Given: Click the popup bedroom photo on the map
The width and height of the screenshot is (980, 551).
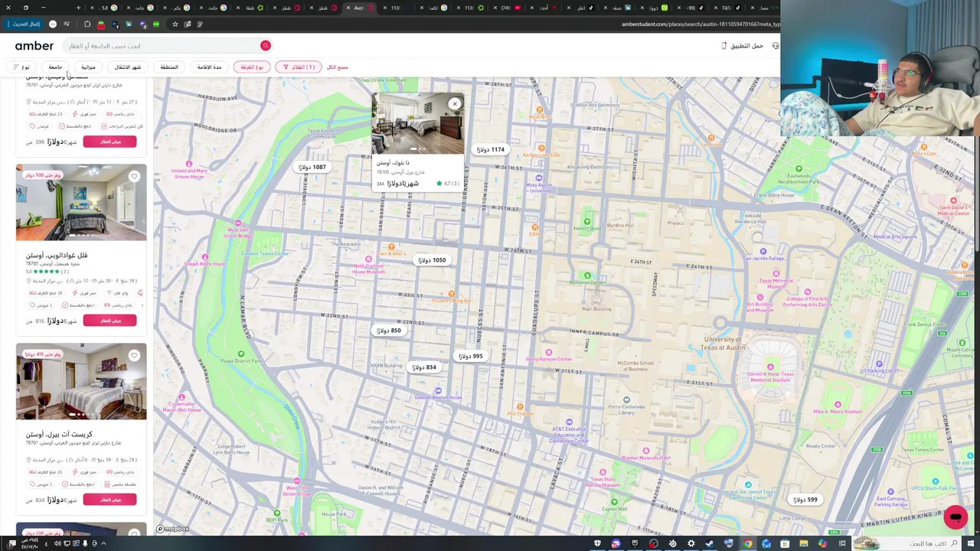Looking at the screenshot, I should coord(417,124).
